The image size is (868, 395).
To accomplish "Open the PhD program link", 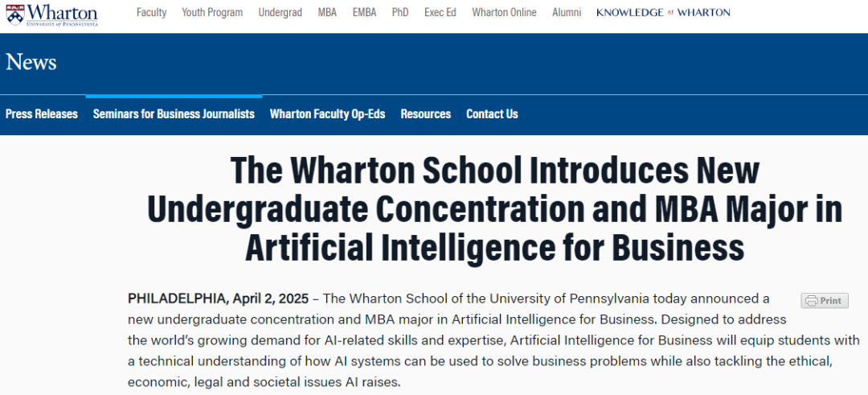I will pyautogui.click(x=400, y=13).
